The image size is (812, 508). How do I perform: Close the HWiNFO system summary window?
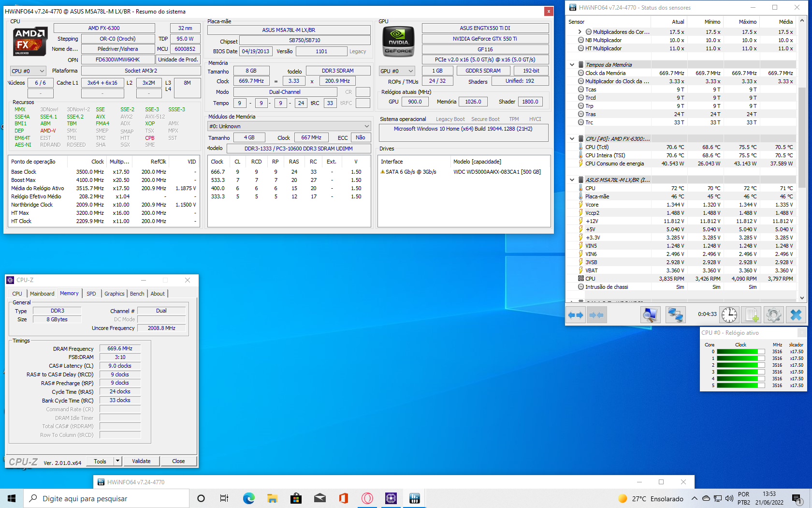549,11
